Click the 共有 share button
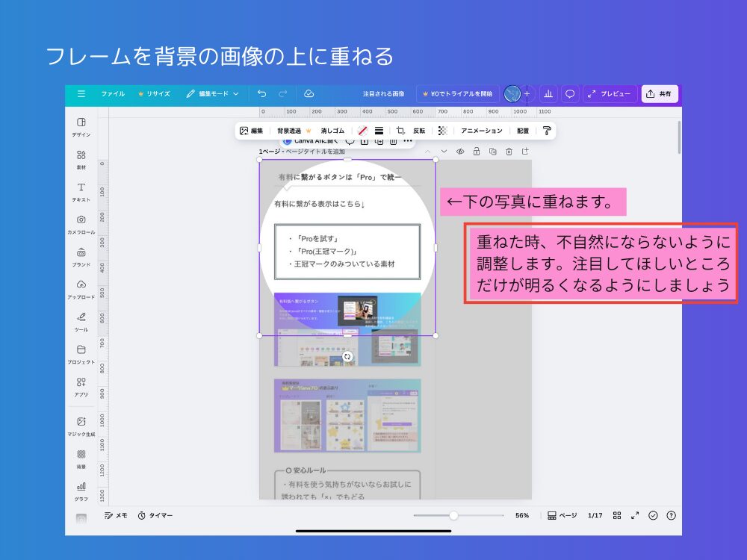Screen dimensions: 747x560 click(x=658, y=93)
